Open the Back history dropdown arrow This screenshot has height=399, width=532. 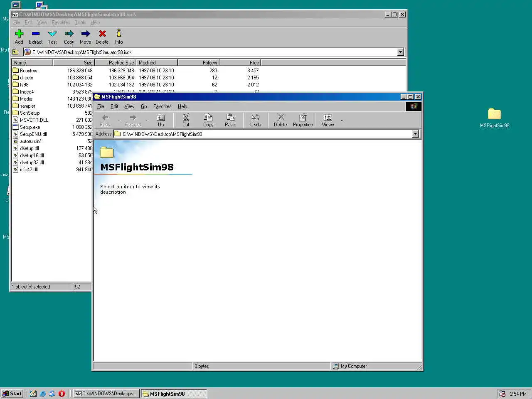(119, 120)
